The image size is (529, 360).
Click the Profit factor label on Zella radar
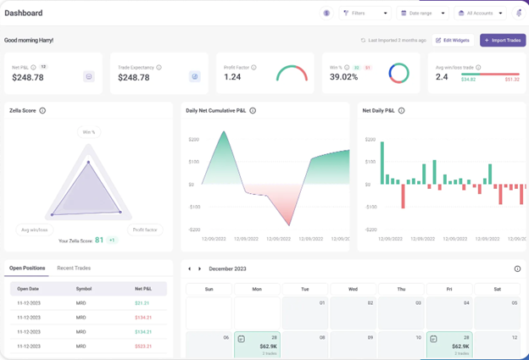[x=145, y=230]
